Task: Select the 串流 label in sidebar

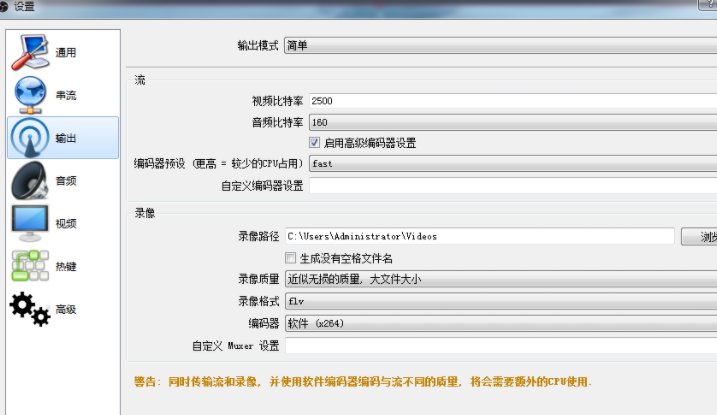Action: 66,95
